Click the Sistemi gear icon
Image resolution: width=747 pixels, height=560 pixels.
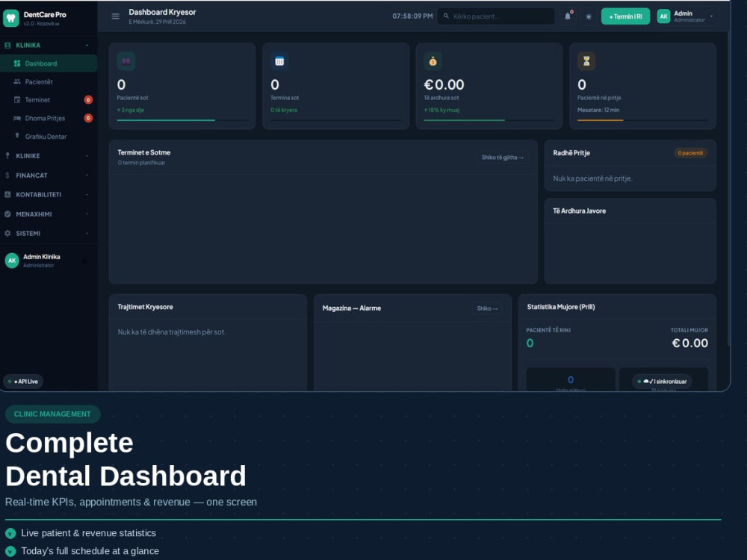coord(7,233)
